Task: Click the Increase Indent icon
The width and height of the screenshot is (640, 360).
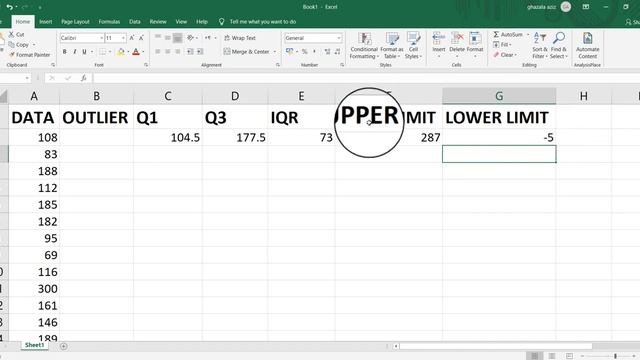Action: pyautogui.click(x=200, y=52)
